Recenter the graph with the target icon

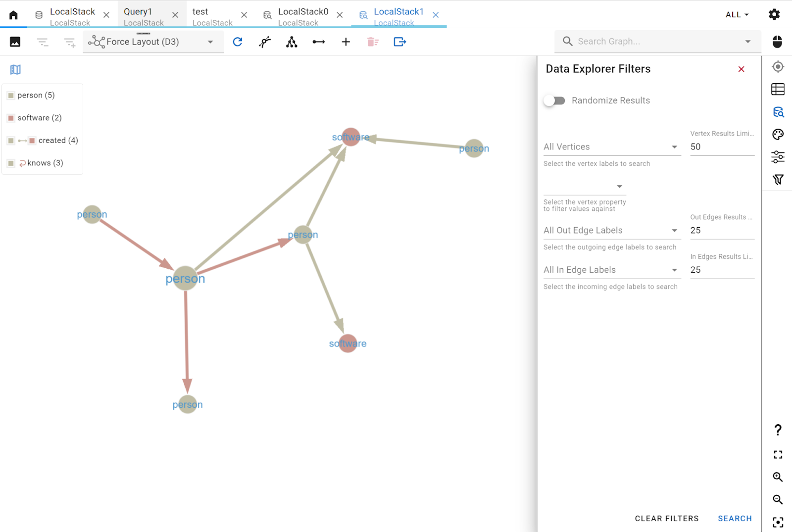778,66
